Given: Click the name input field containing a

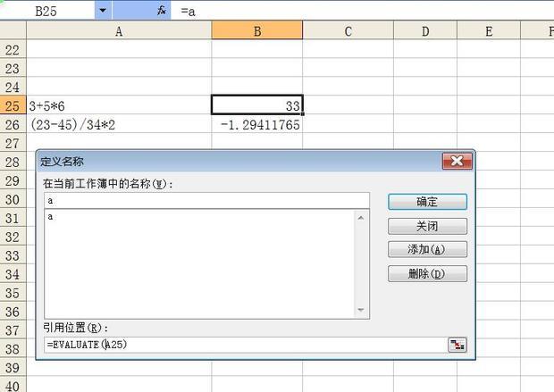Looking at the screenshot, I should pyautogui.click(x=206, y=201).
